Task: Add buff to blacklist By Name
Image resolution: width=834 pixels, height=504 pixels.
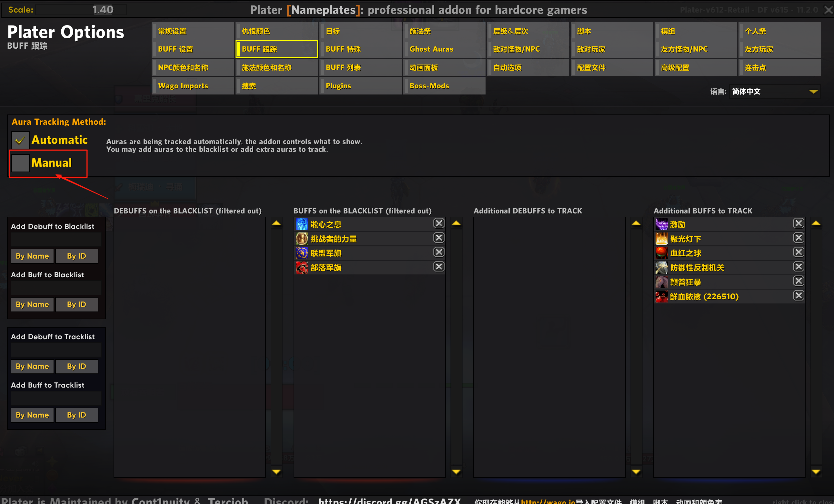Action: (33, 304)
